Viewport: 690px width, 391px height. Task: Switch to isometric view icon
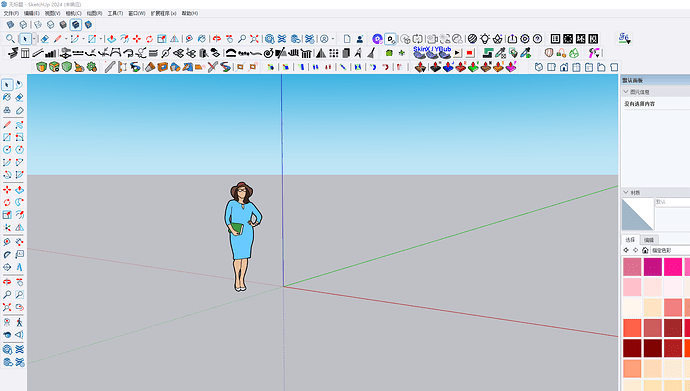coord(539,67)
